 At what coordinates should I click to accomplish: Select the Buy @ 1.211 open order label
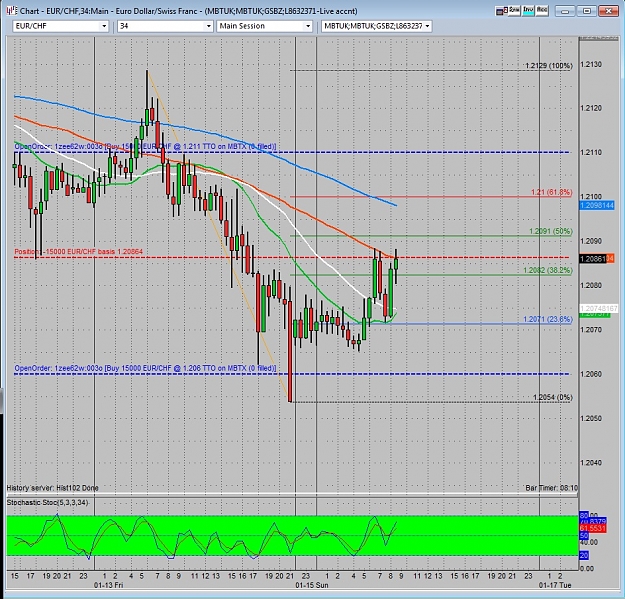145,147
